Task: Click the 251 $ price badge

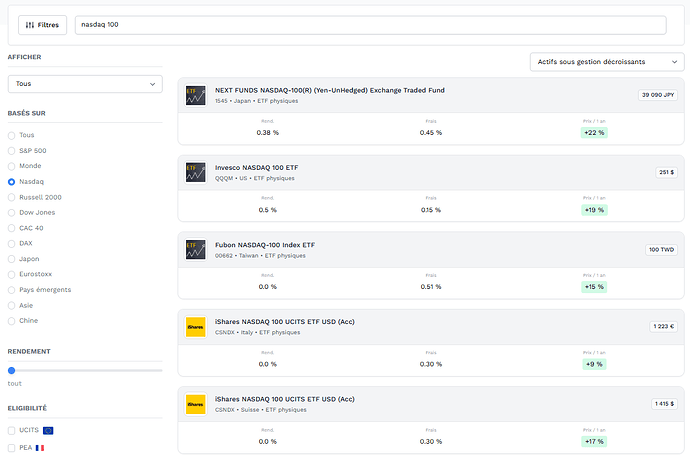Action: click(666, 172)
